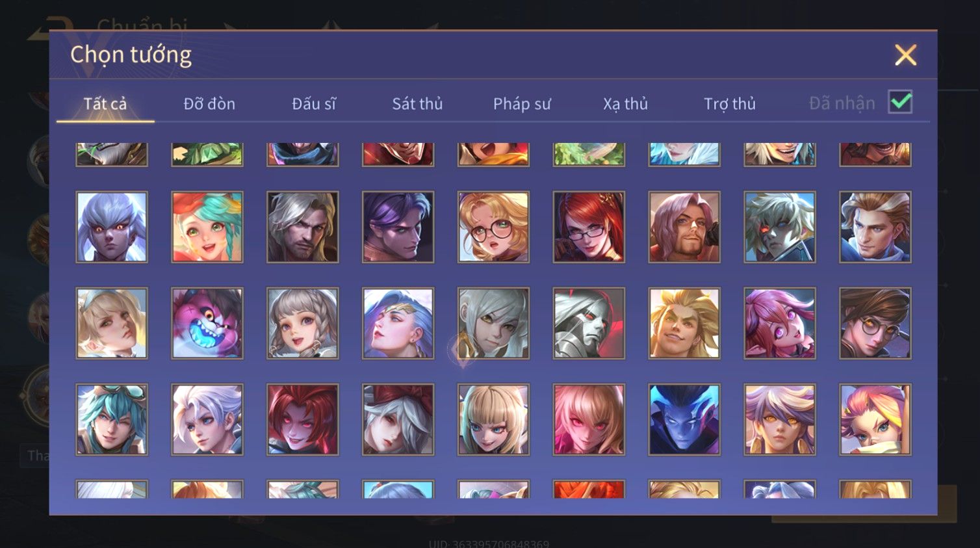Image resolution: width=980 pixels, height=548 pixels.
Task: Switch to the Xạ thủ tab
Action: click(x=625, y=103)
